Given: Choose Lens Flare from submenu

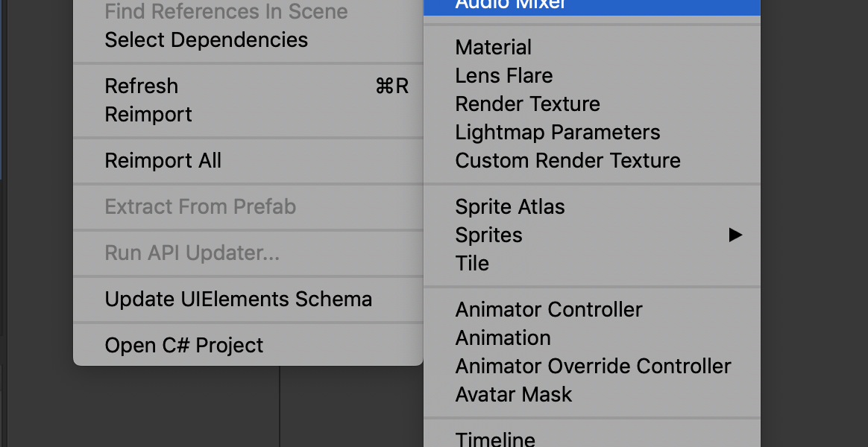Looking at the screenshot, I should pos(503,76).
